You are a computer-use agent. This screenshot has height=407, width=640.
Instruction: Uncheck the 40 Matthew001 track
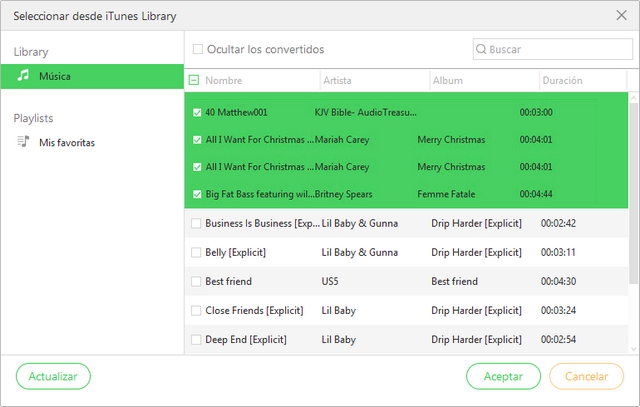pyautogui.click(x=197, y=113)
